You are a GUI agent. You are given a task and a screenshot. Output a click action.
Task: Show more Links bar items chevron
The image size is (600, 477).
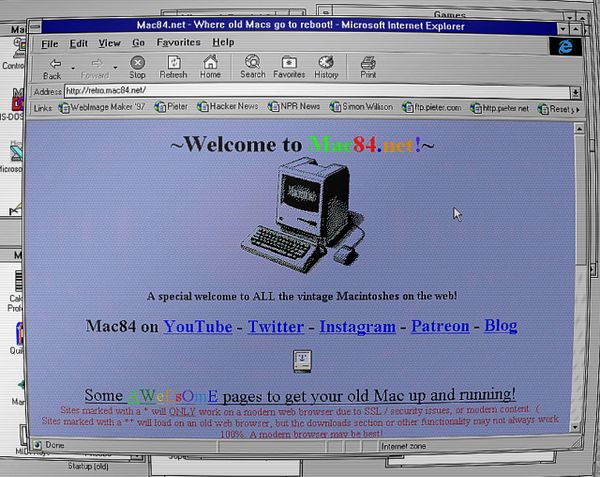coord(577,110)
